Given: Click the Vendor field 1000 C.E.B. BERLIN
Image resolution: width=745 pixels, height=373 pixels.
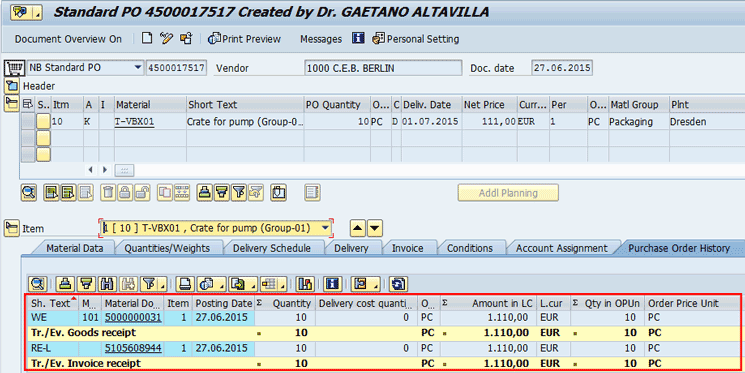Looking at the screenshot, I should (383, 68).
